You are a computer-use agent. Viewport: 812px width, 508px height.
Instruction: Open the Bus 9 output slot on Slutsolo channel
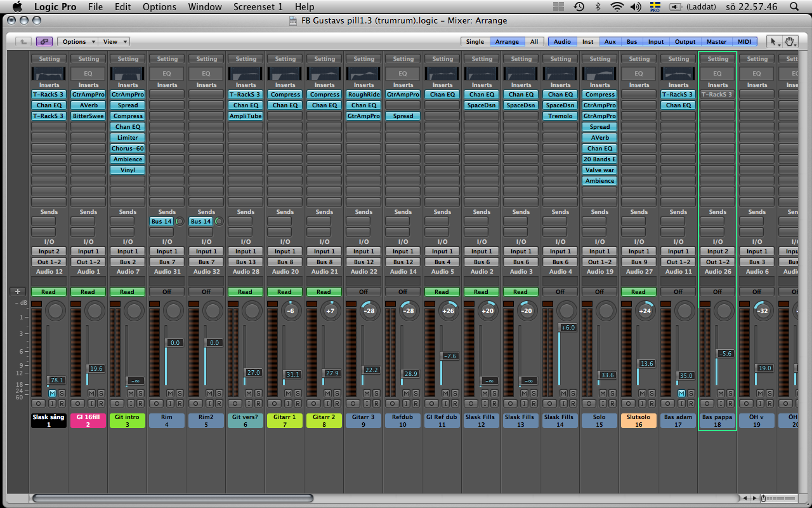coord(639,262)
